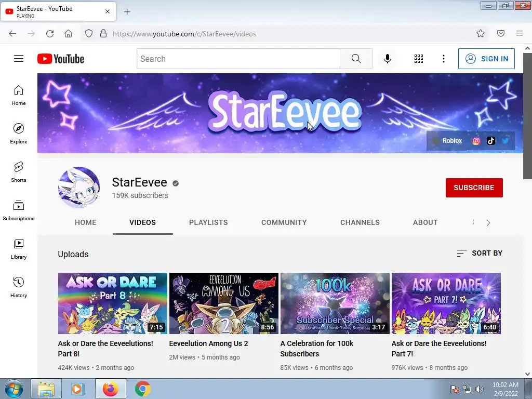Close the StarEevee YouTube tab

[108, 11]
